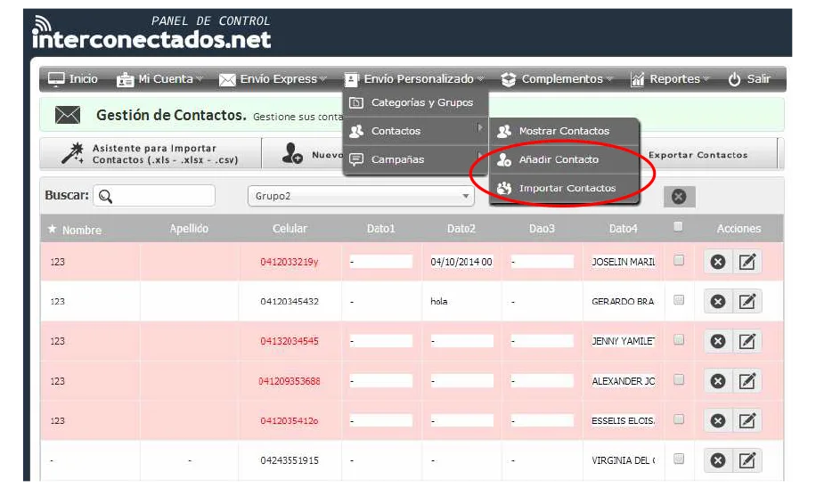Choose Añadir Contacto from the submenu

pyautogui.click(x=564, y=159)
